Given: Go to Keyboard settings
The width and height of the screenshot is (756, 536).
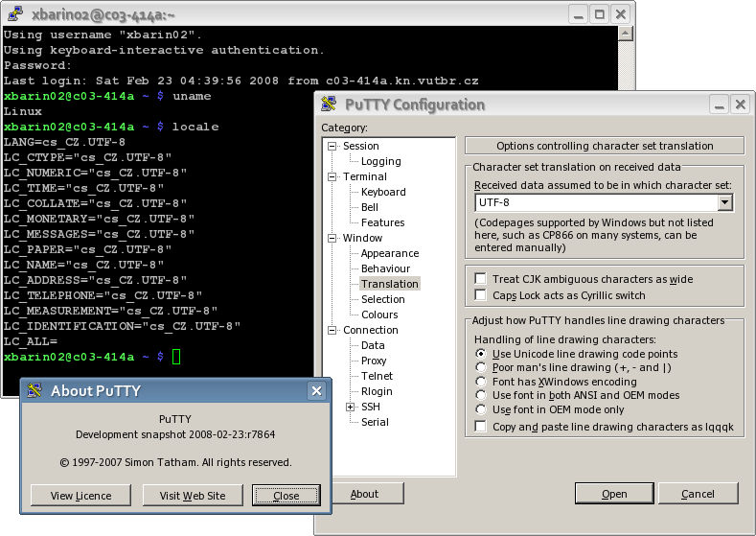Looking at the screenshot, I should pyautogui.click(x=383, y=192).
